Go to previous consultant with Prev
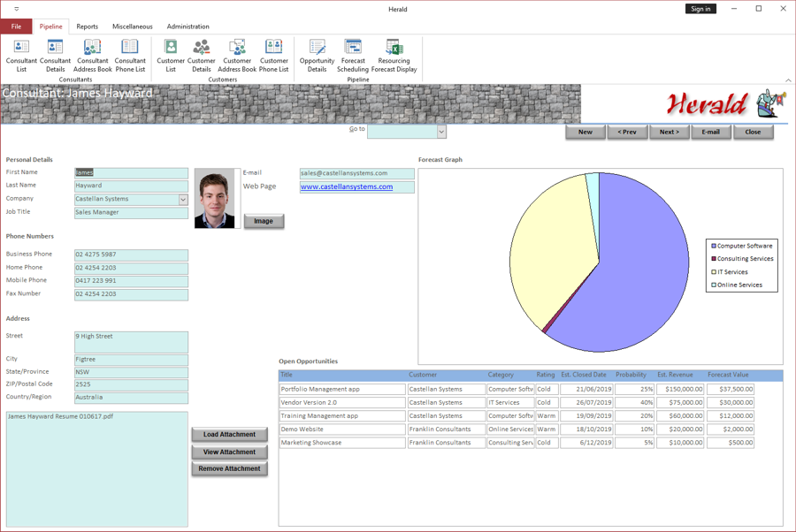The height and width of the screenshot is (532, 796). coord(627,132)
